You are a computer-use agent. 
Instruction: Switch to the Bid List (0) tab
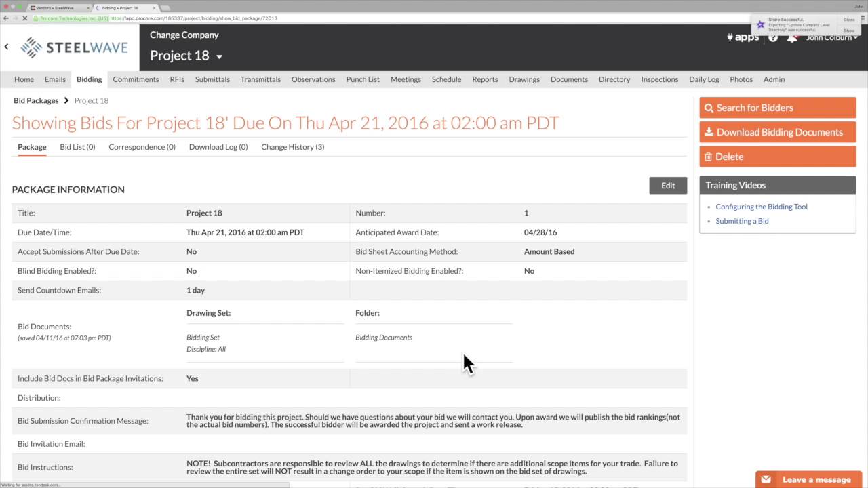(x=77, y=147)
